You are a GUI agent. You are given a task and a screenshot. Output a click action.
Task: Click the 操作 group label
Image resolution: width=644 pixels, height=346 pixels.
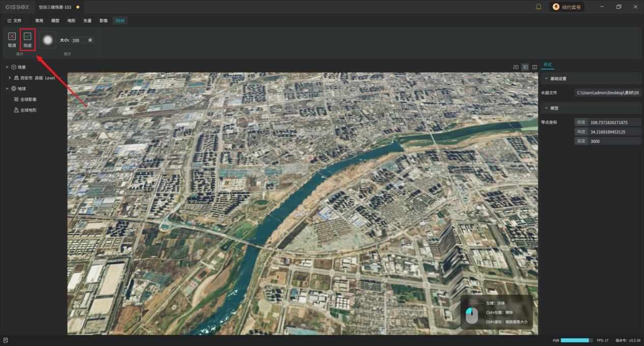[x=20, y=54]
